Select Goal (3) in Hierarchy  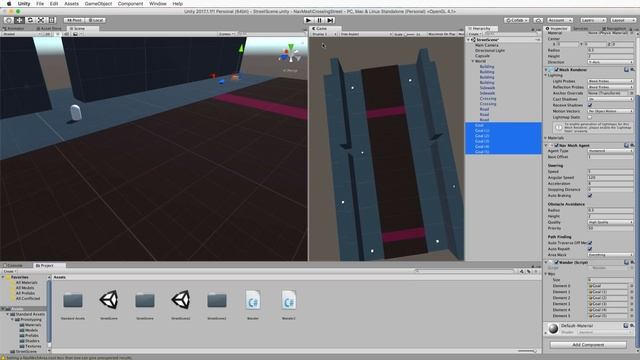coord(482,141)
